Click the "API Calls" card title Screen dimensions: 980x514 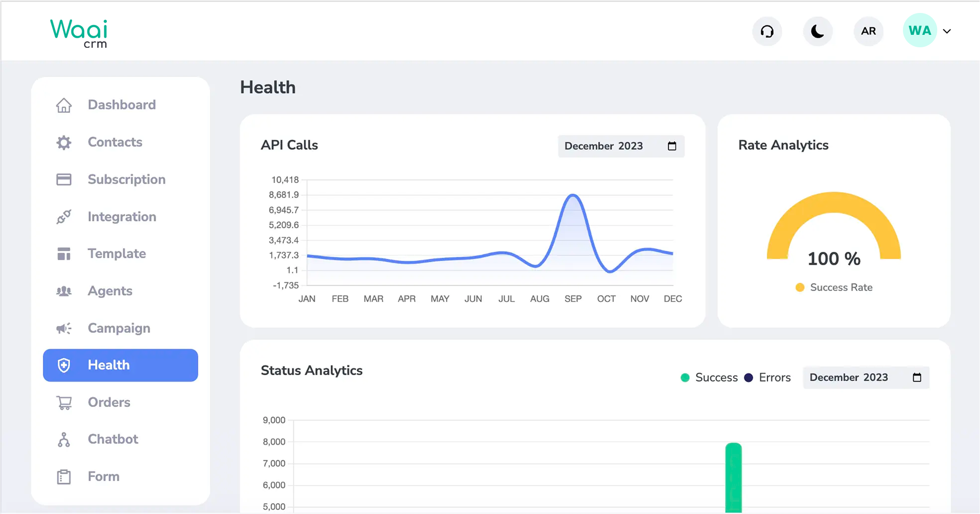289,145
